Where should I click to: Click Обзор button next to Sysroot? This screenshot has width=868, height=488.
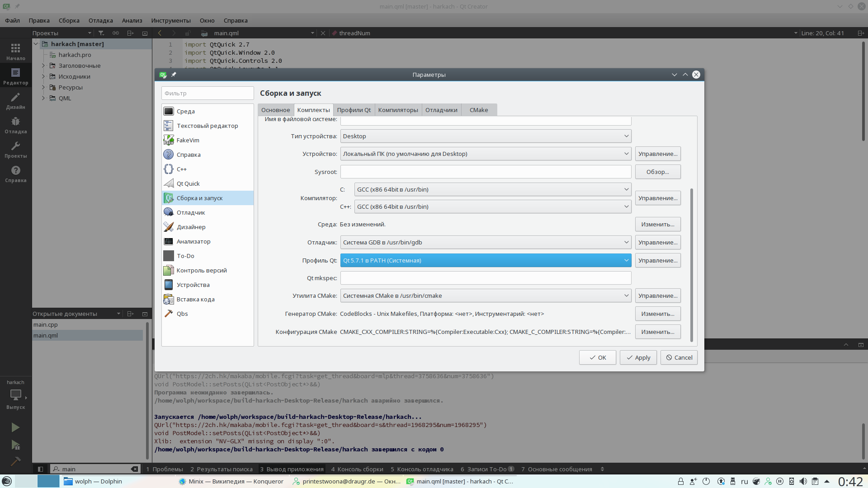pyautogui.click(x=658, y=172)
